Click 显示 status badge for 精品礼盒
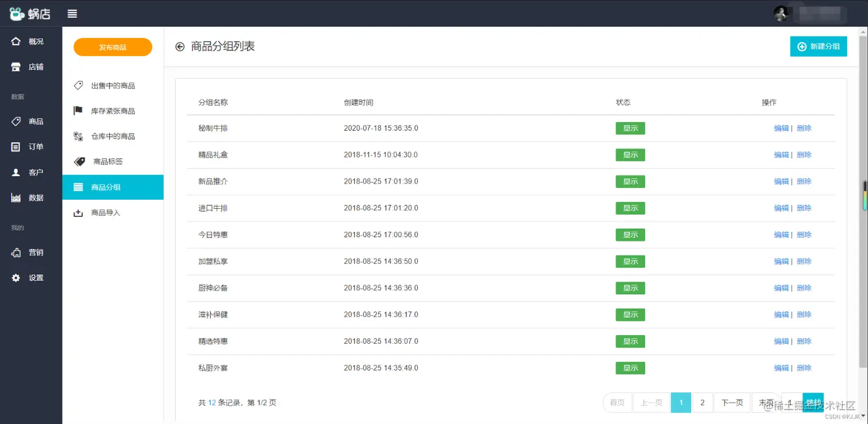 (x=630, y=155)
